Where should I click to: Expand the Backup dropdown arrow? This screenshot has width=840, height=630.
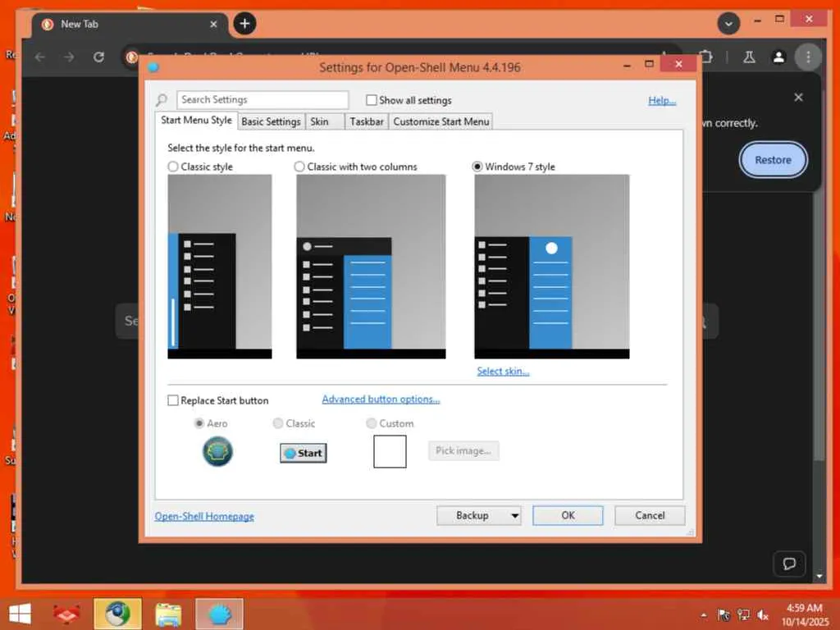click(x=515, y=516)
